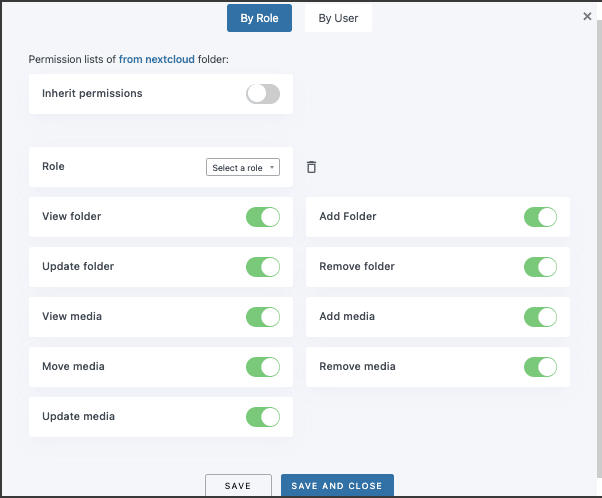Screen dimensions: 602x498
Task: Open the Select a role dropdown
Action: pyautogui.click(x=243, y=168)
